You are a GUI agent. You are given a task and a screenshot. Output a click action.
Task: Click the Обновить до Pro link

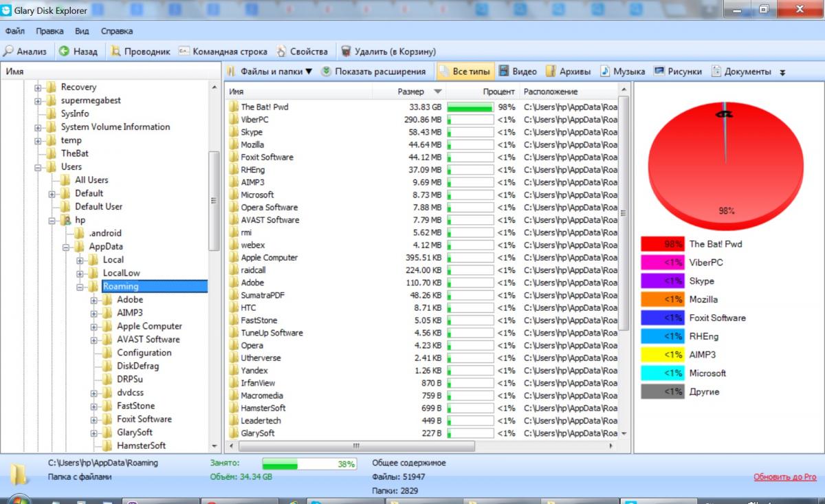[784, 476]
